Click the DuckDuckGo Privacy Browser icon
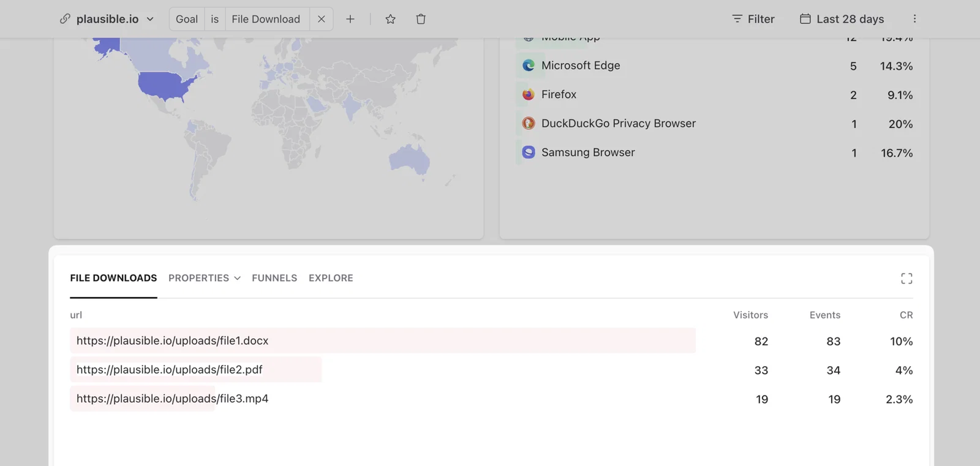 point(529,123)
